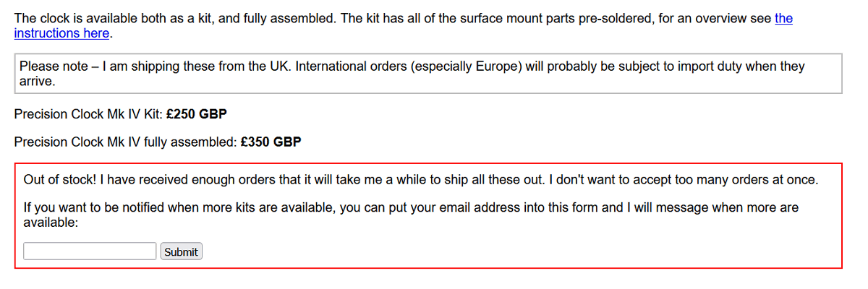The image size is (868, 289).
Task: Click the Submit button
Action: (x=181, y=251)
